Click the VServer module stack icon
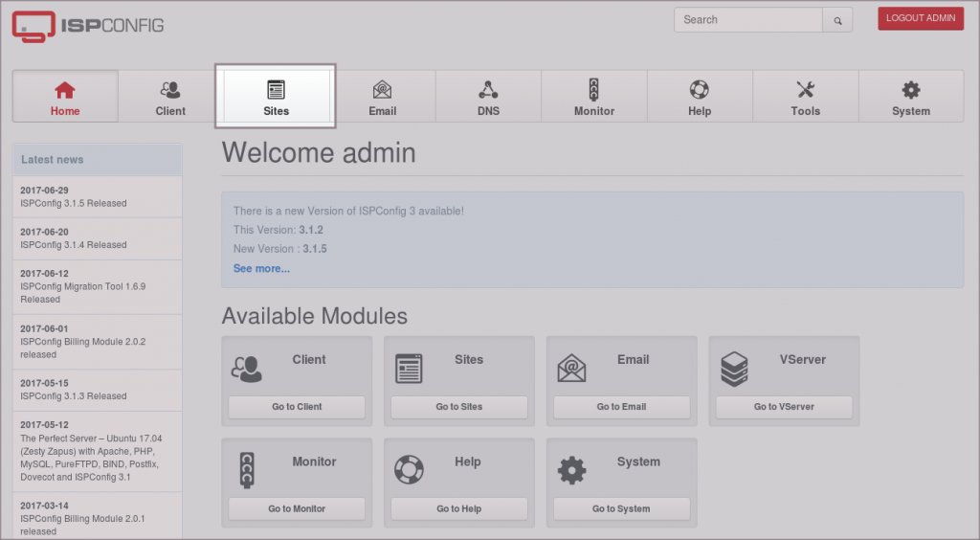980x540 pixels. (x=734, y=369)
